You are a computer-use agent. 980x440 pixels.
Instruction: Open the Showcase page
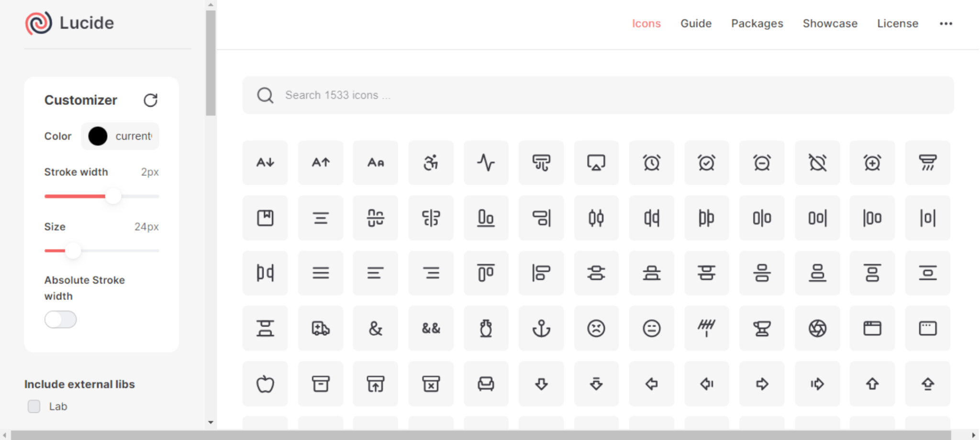(830, 23)
